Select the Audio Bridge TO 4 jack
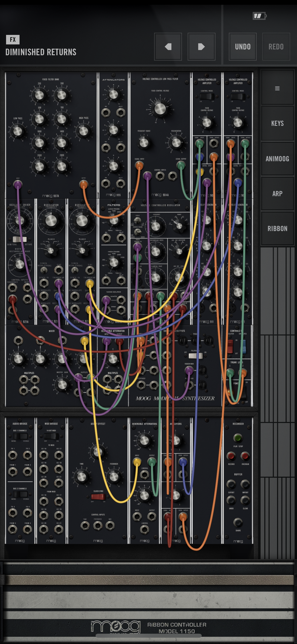This screenshot has width=297, height=644. pyautogui.click(x=27, y=513)
